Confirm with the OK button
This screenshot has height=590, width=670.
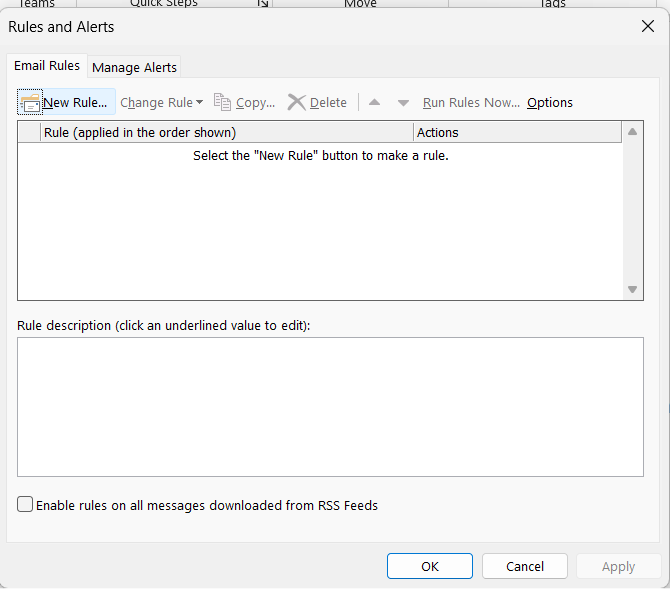pyautogui.click(x=430, y=566)
